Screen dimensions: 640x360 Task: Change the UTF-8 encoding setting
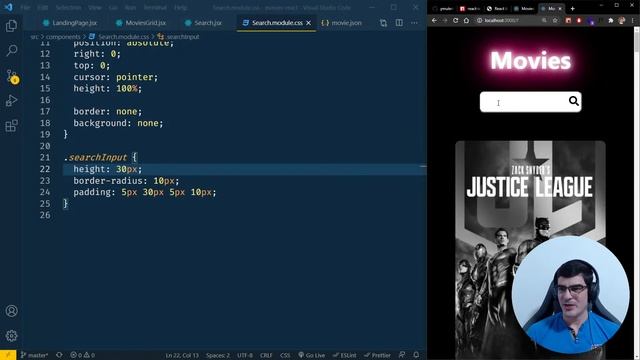tap(244, 355)
